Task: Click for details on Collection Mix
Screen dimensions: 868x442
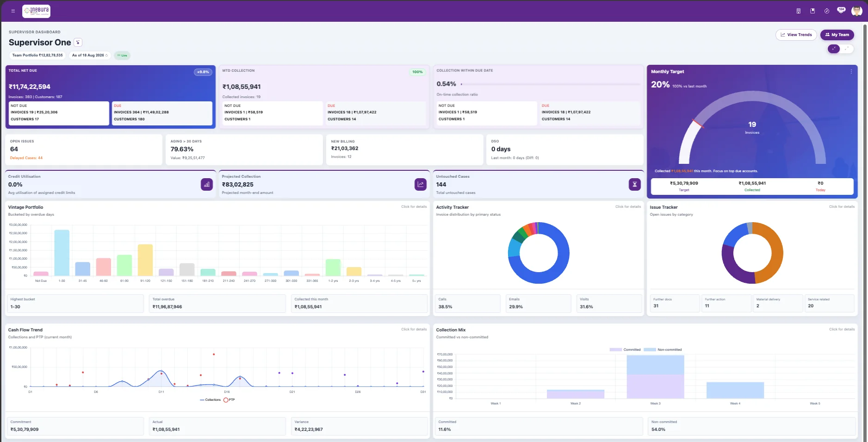Action: (842, 329)
